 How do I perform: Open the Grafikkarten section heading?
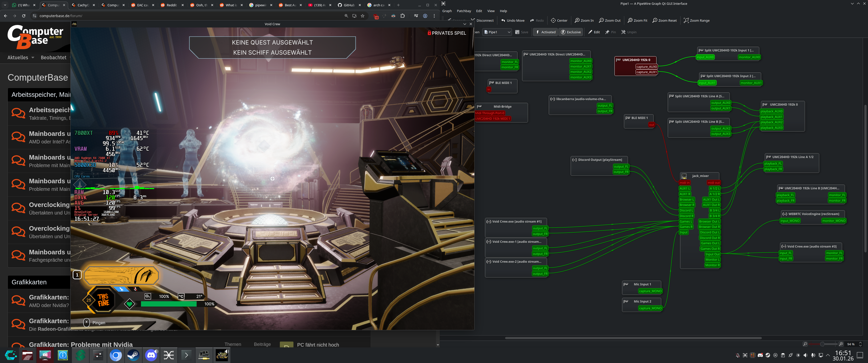coord(29,282)
